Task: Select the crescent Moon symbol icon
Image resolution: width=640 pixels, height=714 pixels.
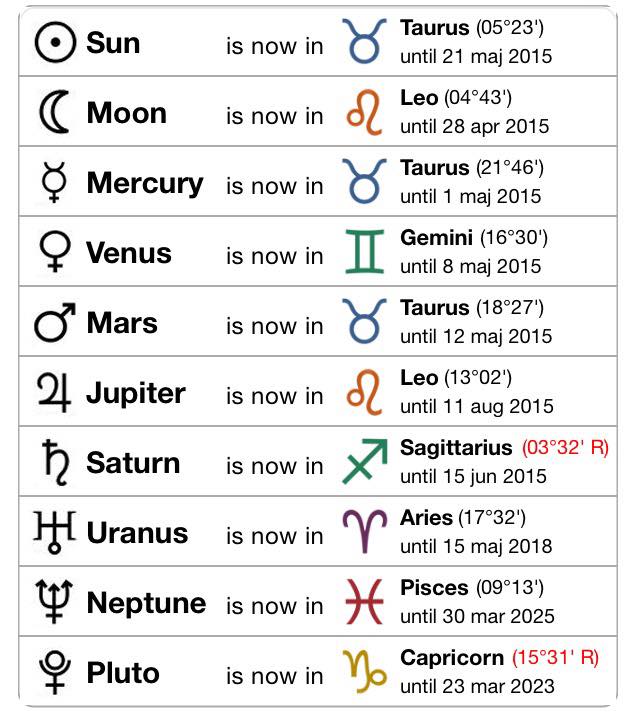Action: tap(55, 112)
